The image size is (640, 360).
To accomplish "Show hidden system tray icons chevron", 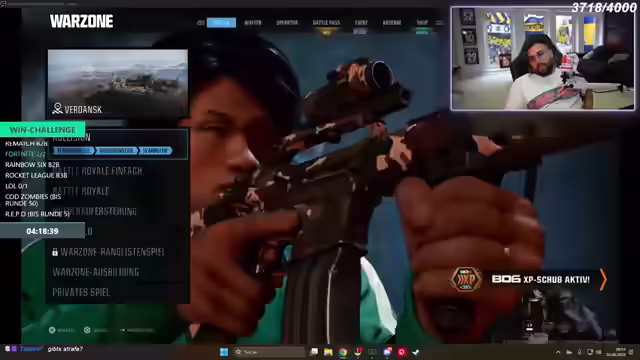I will pos(558,352).
